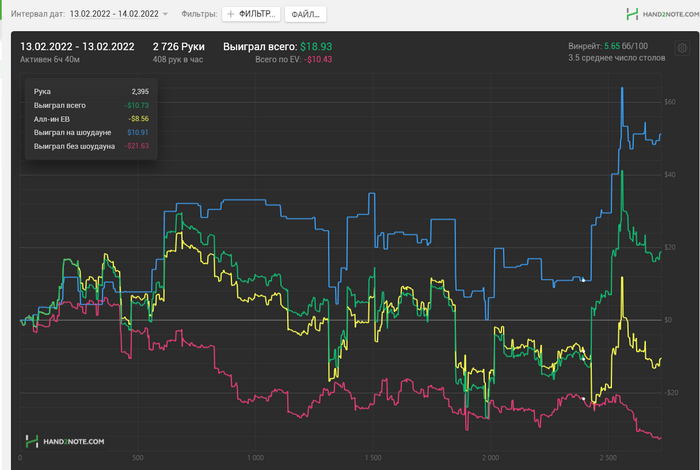Click 'Выиграл без шоудауна' row in tooltip
Image resolution: width=700 pixels, height=470 pixels.
[91, 146]
